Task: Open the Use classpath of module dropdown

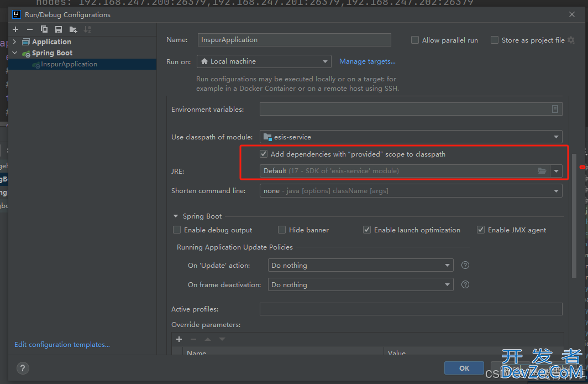Action: pos(411,137)
